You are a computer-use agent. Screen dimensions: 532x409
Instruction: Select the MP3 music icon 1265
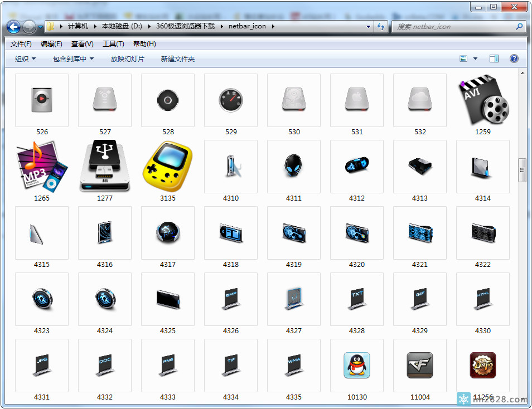42,166
